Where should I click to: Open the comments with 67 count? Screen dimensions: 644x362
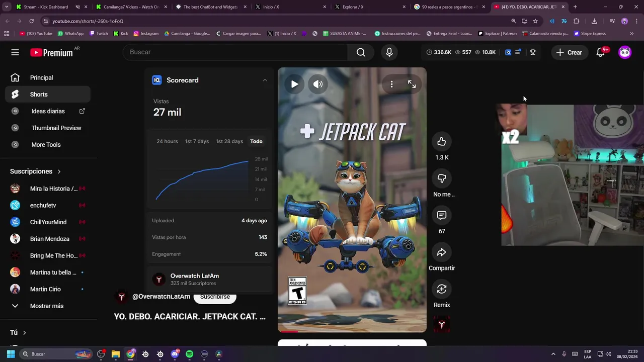(442, 215)
